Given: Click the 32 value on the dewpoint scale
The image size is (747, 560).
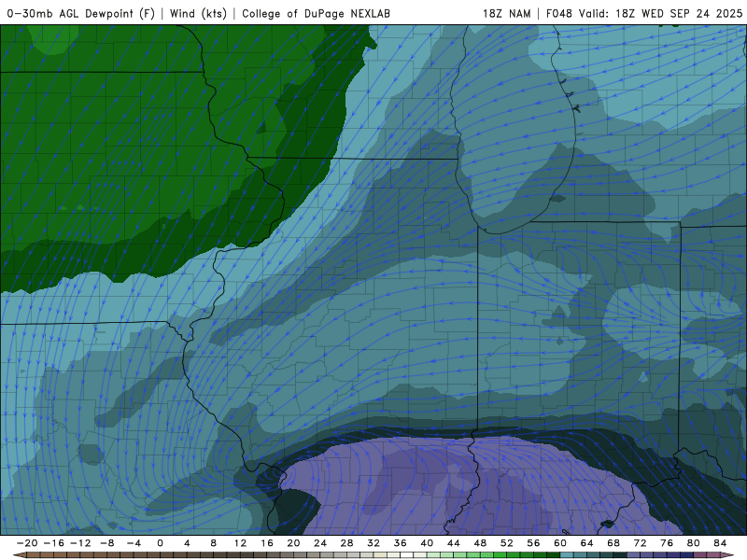Looking at the screenshot, I should pos(373,543).
